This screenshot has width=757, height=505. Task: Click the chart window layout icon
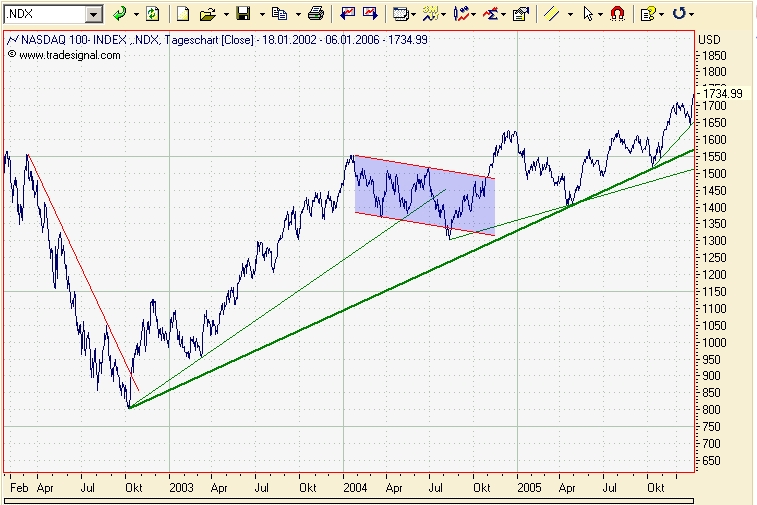[x=400, y=14]
